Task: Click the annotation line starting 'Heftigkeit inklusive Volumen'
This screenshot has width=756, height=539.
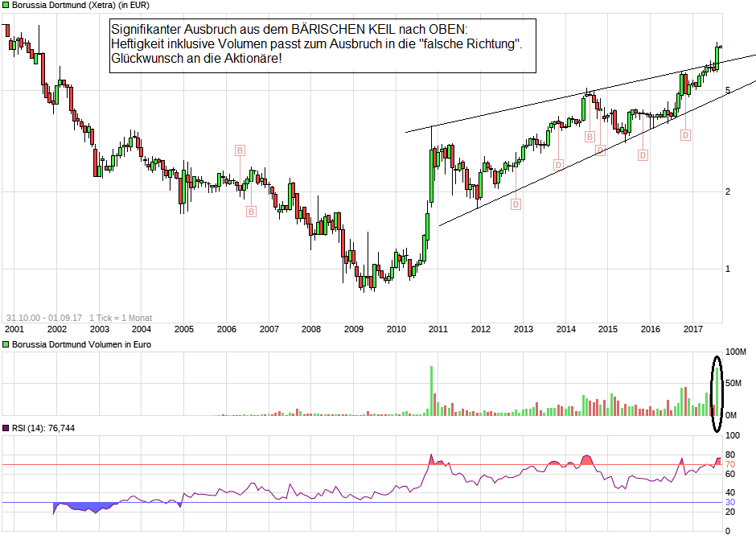Action: pyautogui.click(x=317, y=43)
